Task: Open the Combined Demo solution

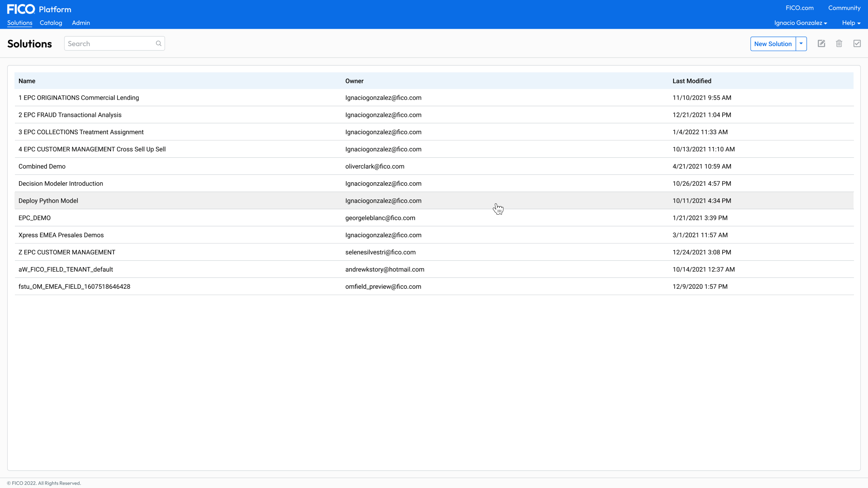Action: point(42,166)
